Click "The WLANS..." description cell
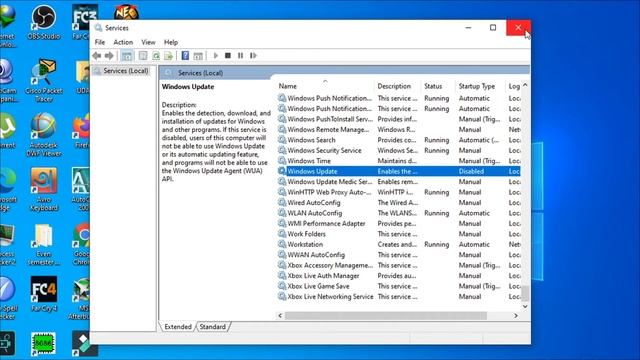 (x=397, y=213)
